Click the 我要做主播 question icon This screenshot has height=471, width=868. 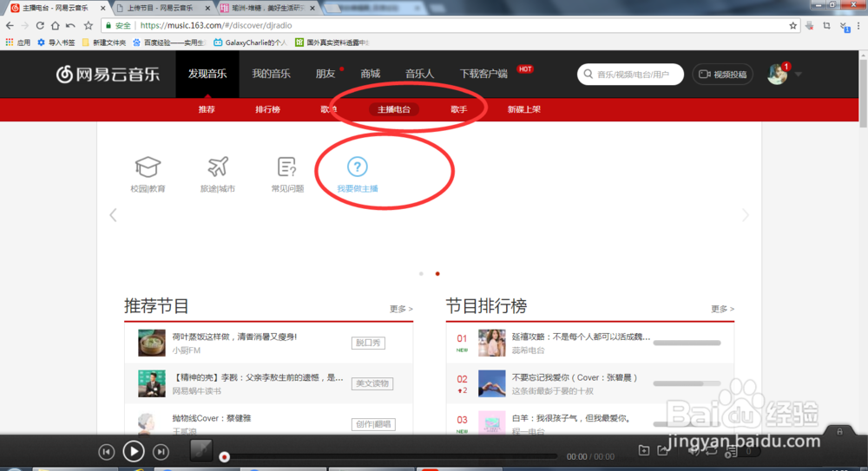[357, 167]
